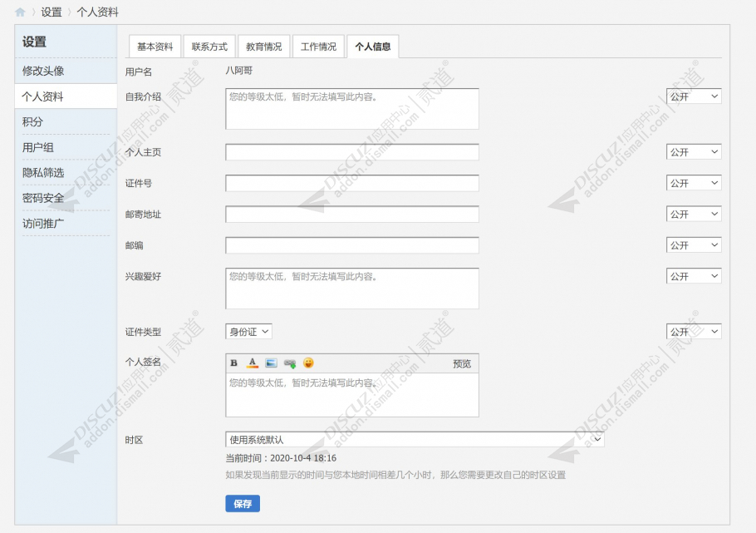The image size is (756, 533).
Task: Open font color tool in signature editor
Action: (x=253, y=363)
